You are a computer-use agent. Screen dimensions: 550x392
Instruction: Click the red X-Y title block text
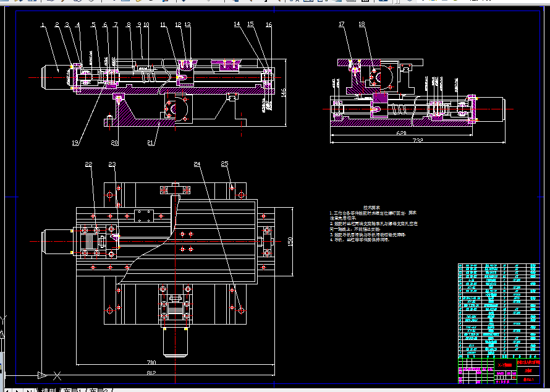(505, 365)
